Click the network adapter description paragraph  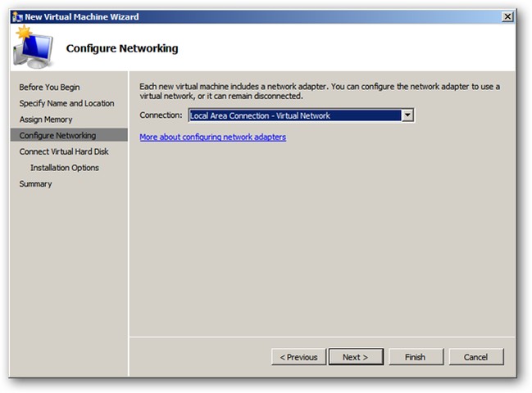pos(320,91)
